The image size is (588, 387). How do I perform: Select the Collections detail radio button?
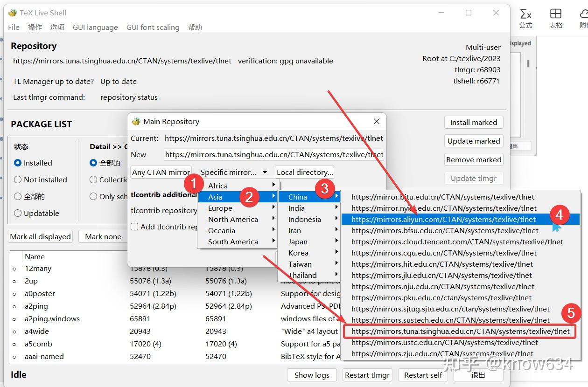(108, 180)
